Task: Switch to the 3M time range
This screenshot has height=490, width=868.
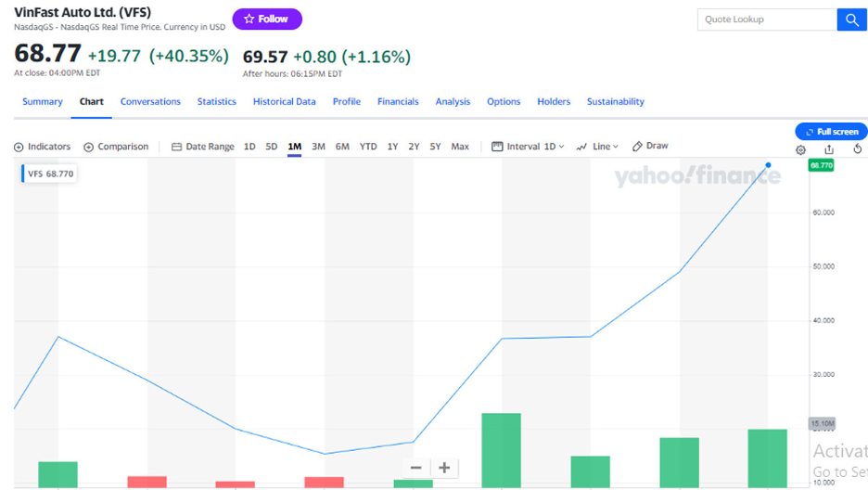Action: point(318,147)
